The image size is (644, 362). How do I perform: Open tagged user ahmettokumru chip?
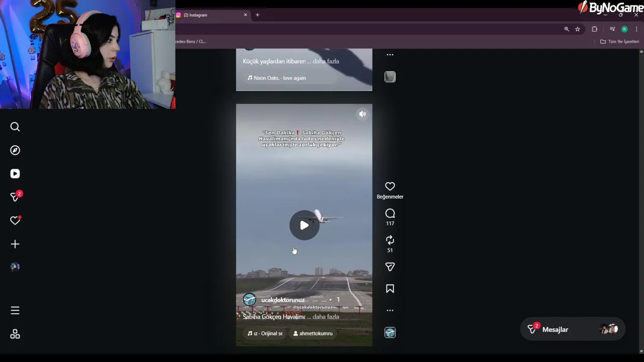[313, 333]
